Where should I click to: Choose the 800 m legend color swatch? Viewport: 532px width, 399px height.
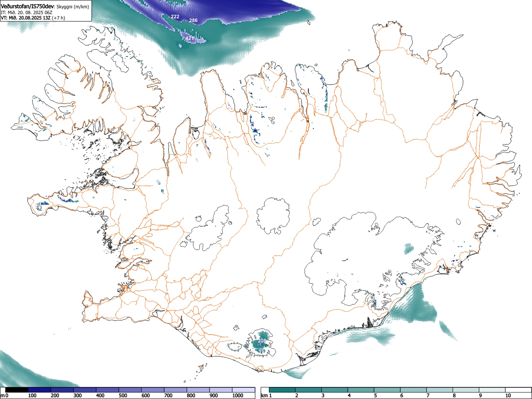click(x=198, y=390)
